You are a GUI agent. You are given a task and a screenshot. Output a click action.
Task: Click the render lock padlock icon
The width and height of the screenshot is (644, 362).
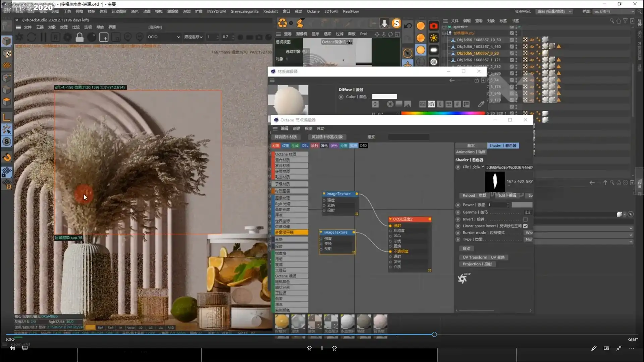point(79,37)
